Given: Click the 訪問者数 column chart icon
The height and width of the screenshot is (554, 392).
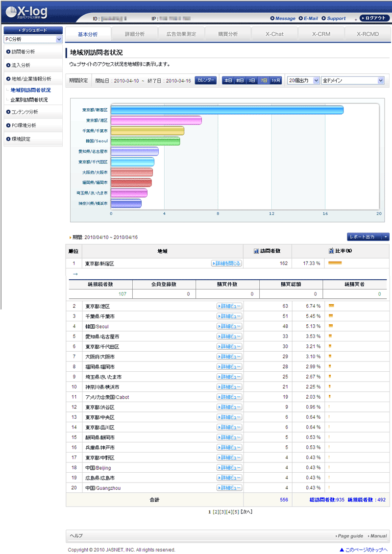Looking at the screenshot, I should coord(256,251).
